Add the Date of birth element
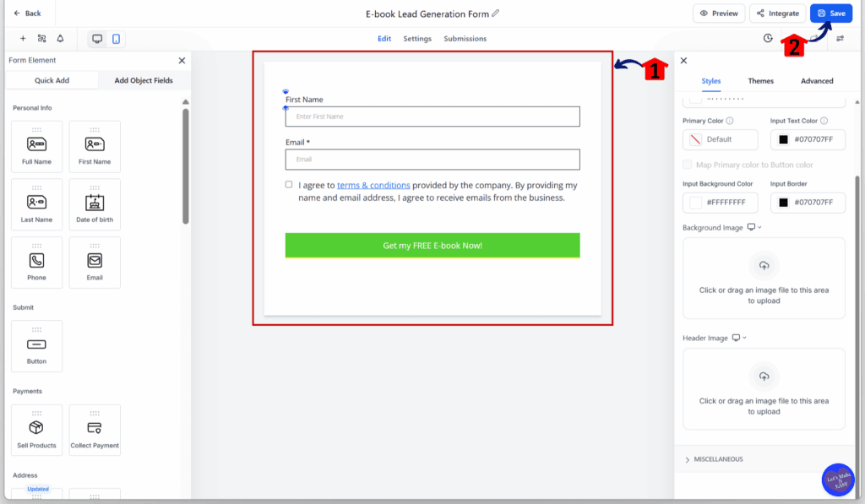 click(95, 204)
